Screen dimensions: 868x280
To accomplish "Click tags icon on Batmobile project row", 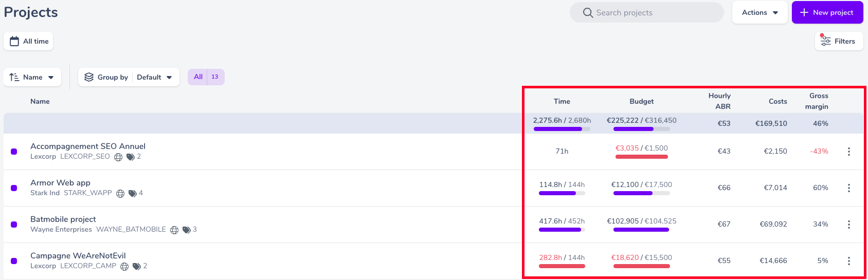I will coord(187,230).
